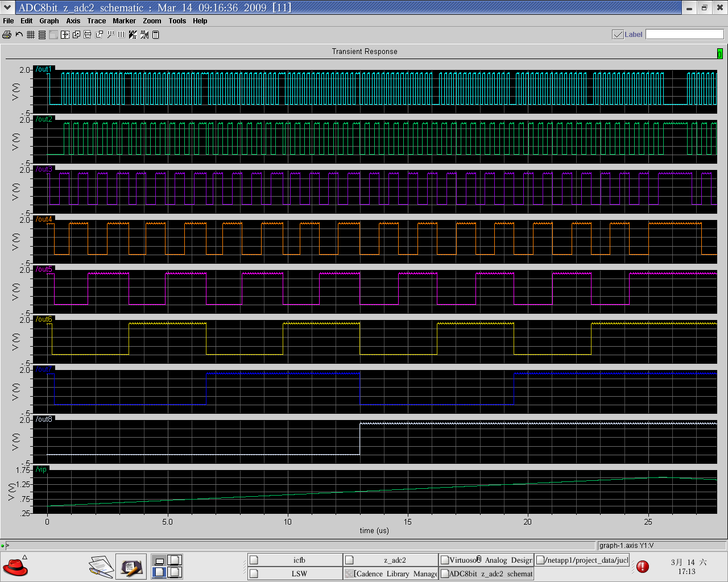Viewport: 728px width, 582px height.
Task: Open the File menu
Action: tap(9, 21)
